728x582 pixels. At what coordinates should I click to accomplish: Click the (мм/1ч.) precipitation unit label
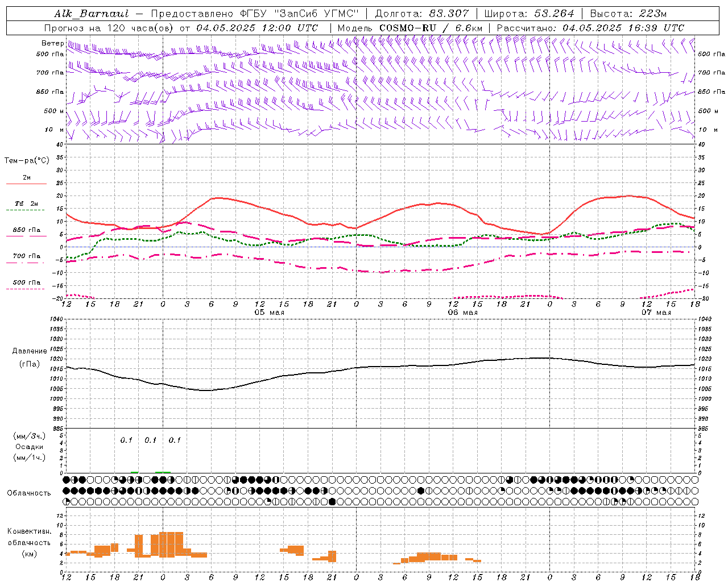pyautogui.click(x=30, y=458)
